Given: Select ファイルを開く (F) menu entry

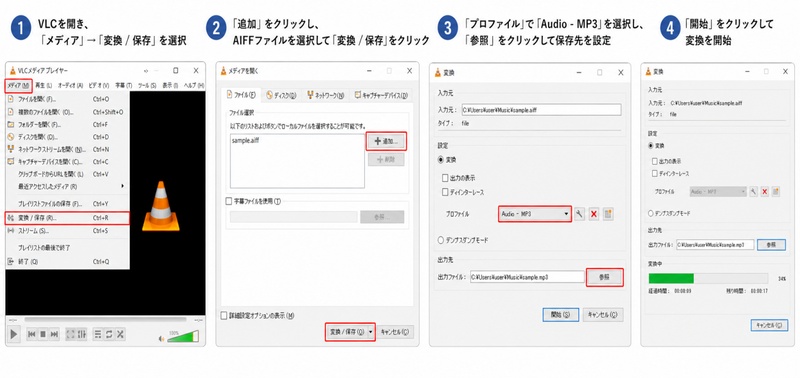Looking at the screenshot, I should pyautogui.click(x=67, y=99).
